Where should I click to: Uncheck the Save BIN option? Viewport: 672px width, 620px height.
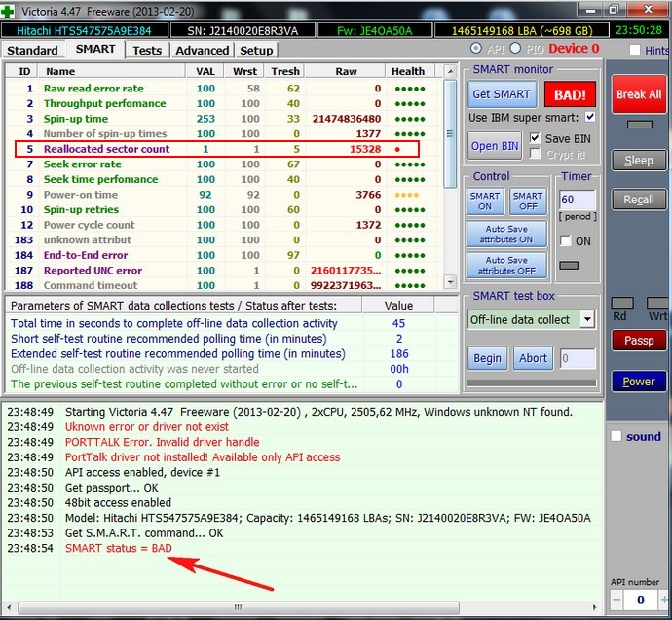[535, 139]
